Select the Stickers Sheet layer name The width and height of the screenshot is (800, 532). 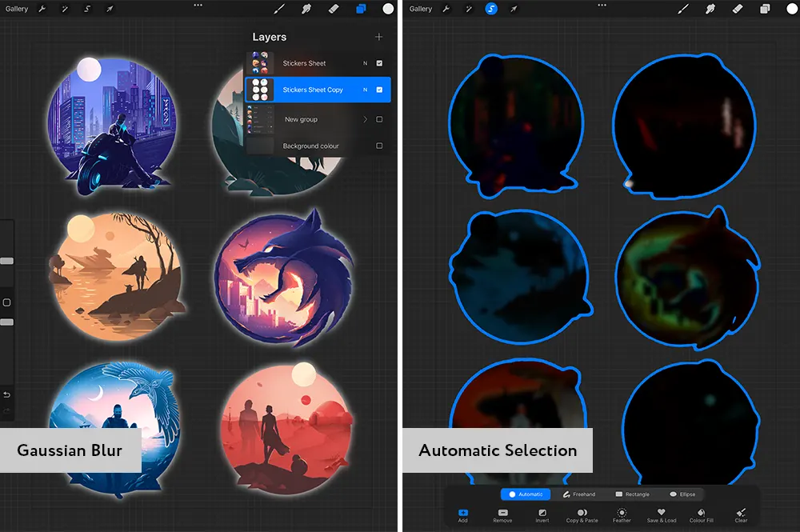(x=304, y=63)
